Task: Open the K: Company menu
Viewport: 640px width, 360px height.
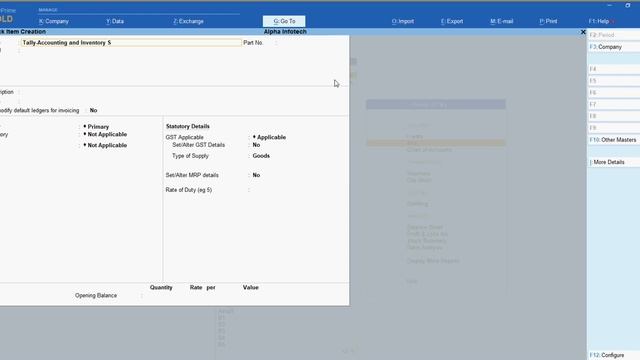Action: pyautogui.click(x=54, y=21)
